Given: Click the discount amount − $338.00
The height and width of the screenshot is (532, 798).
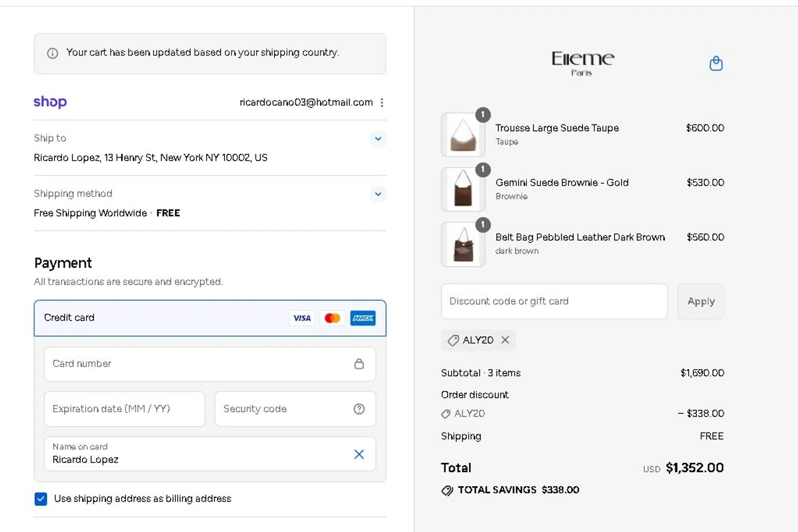Looking at the screenshot, I should pyautogui.click(x=701, y=414).
